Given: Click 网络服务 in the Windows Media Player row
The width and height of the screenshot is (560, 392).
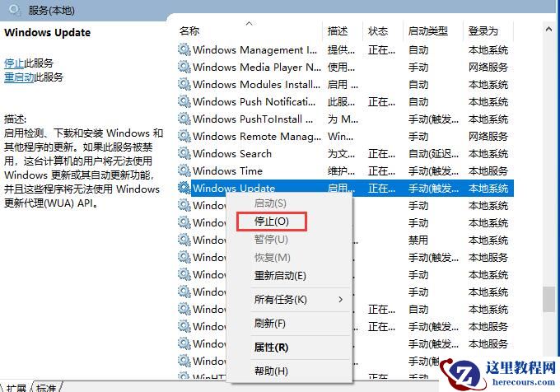Looking at the screenshot, I should 488,68.
